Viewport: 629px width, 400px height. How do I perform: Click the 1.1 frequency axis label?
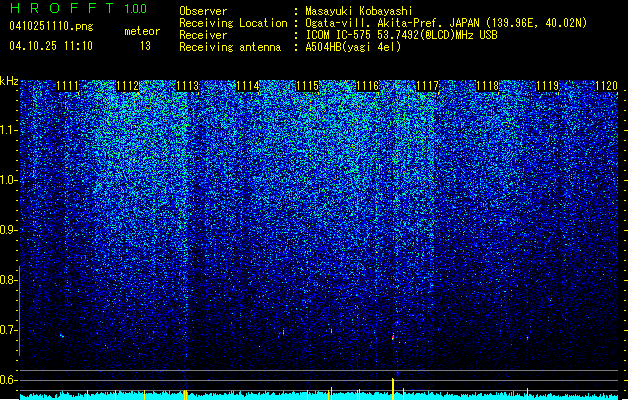pyautogui.click(x=9, y=130)
